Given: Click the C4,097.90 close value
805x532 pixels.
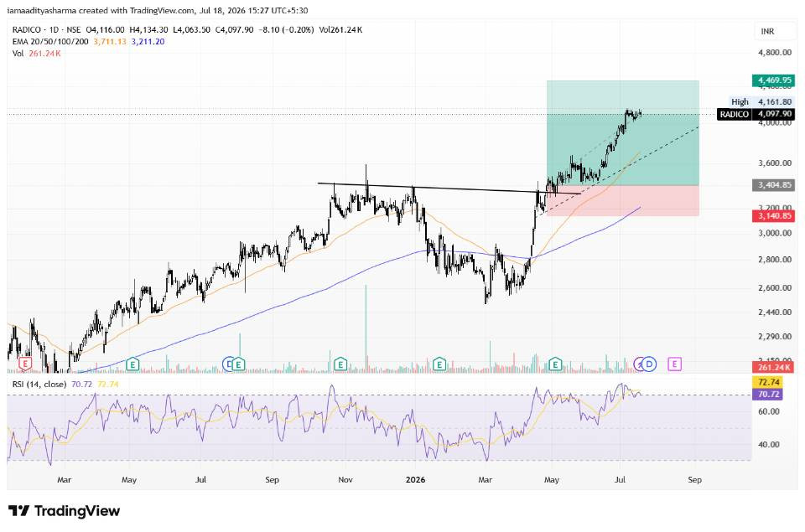Looking at the screenshot, I should pos(234,30).
